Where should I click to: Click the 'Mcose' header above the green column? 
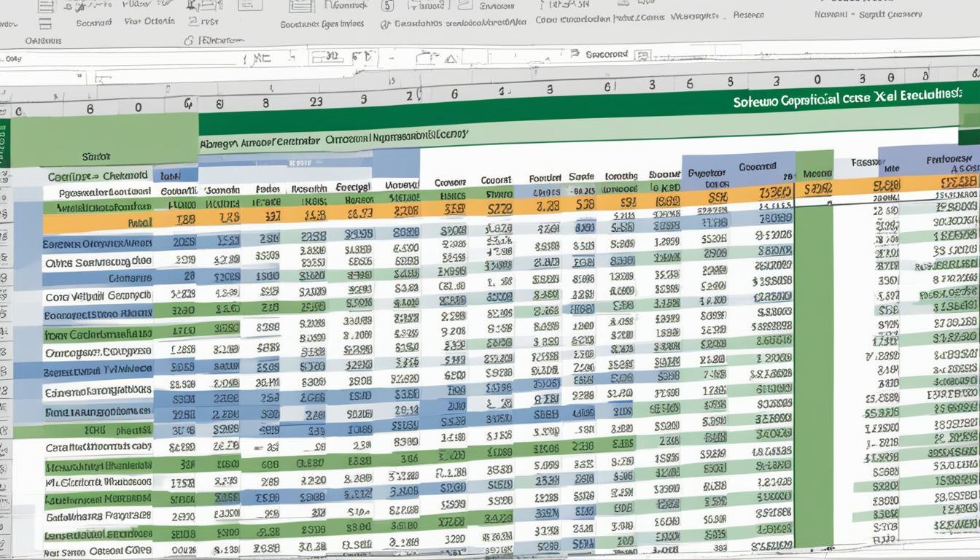coord(817,175)
